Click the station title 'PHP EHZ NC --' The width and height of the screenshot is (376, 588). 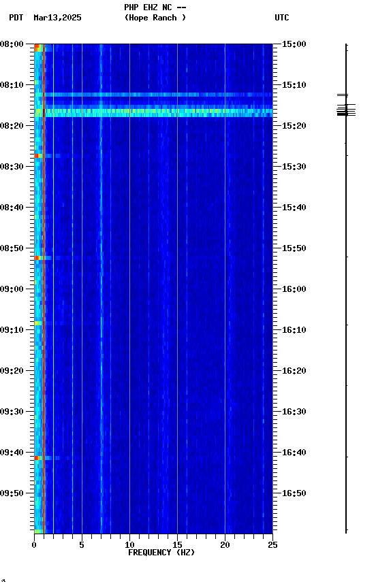point(155,7)
